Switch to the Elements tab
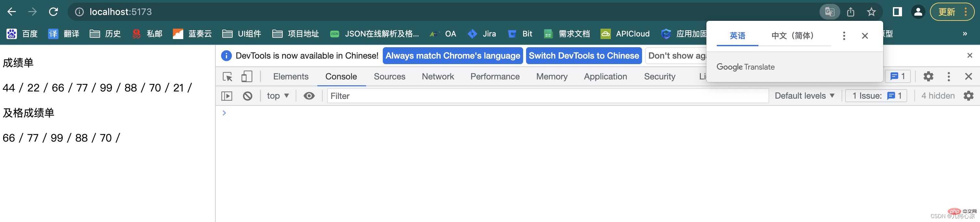Viewport: 980px width, 222px height. coord(290,77)
